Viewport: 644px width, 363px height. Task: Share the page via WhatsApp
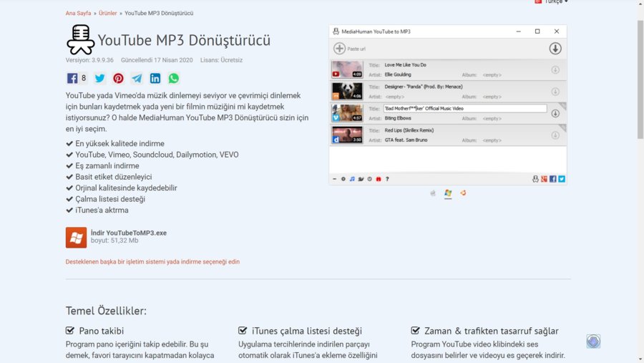coord(174,78)
